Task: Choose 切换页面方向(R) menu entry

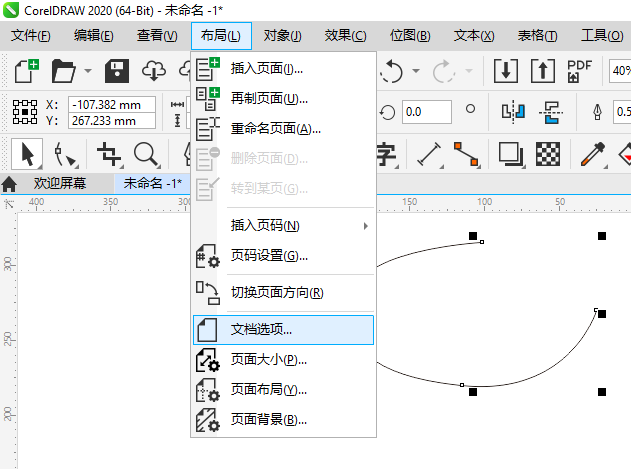Action: point(283,293)
